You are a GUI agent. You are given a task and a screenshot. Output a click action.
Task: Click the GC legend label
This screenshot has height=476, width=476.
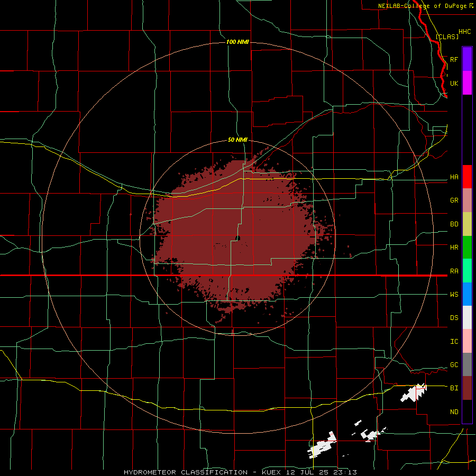point(454,365)
